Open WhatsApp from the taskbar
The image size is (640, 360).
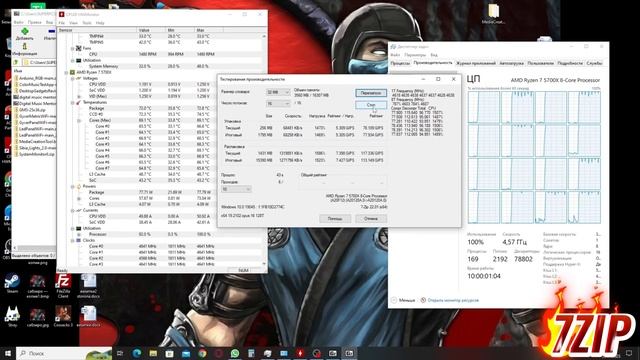pyautogui.click(x=235, y=353)
